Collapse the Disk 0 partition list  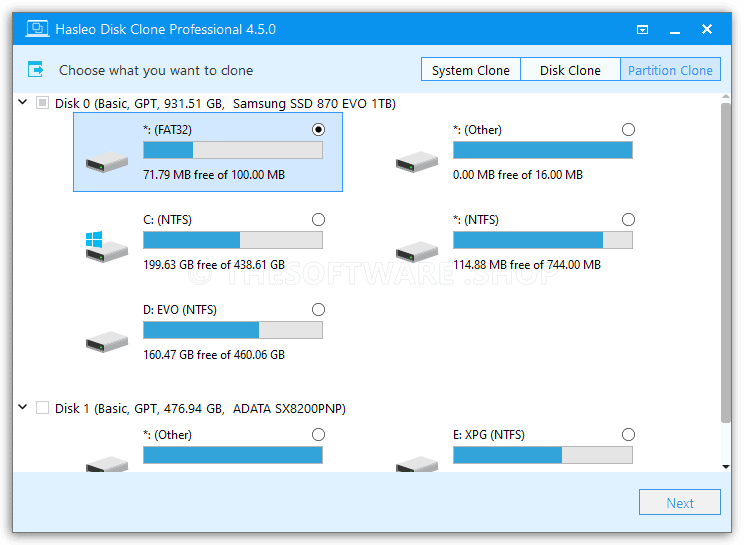[22, 102]
